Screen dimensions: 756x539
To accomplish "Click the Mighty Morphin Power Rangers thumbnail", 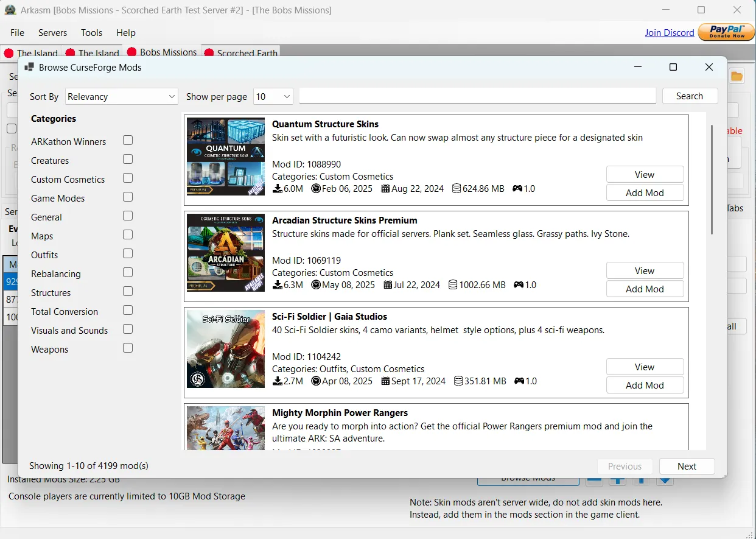I will (226, 428).
